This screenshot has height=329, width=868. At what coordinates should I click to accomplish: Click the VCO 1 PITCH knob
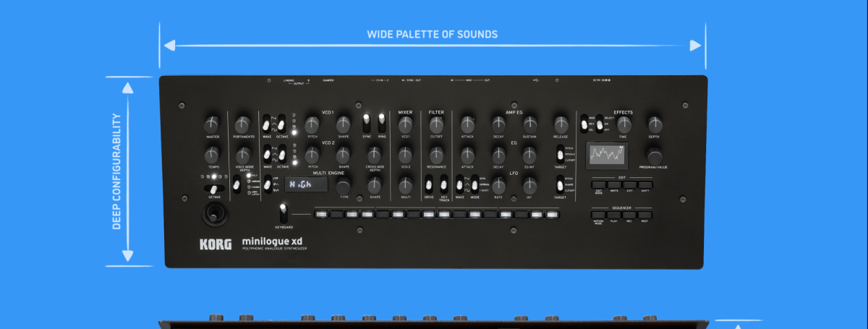(x=312, y=124)
